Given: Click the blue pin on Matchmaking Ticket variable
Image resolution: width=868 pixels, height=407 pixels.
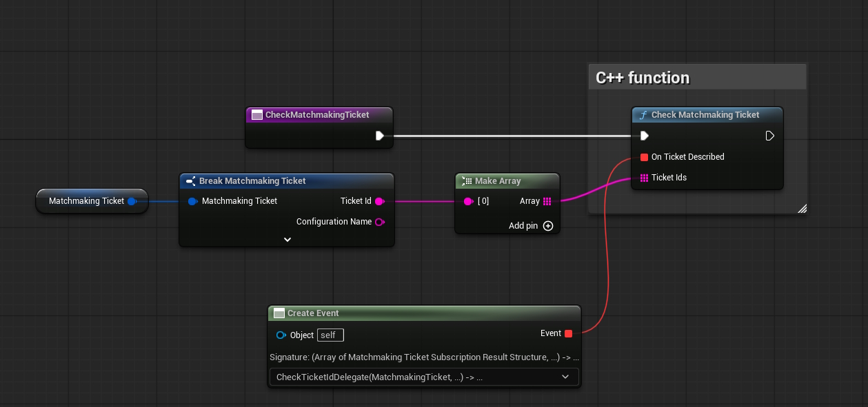Looking at the screenshot, I should (x=132, y=200).
